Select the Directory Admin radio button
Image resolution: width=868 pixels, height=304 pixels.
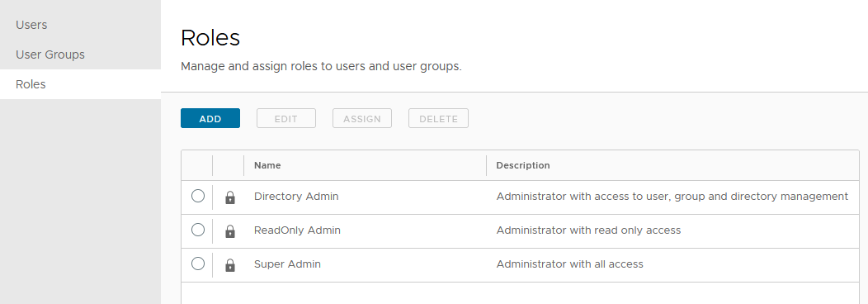coord(198,196)
